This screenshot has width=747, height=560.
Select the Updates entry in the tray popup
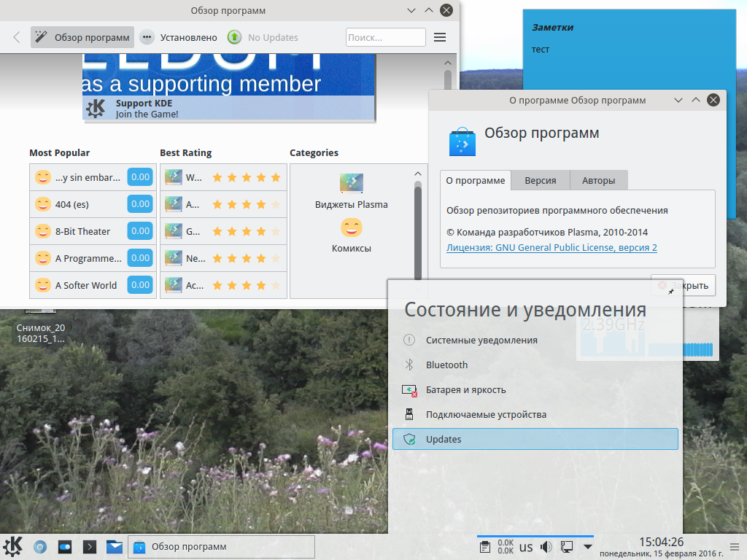tap(535, 439)
